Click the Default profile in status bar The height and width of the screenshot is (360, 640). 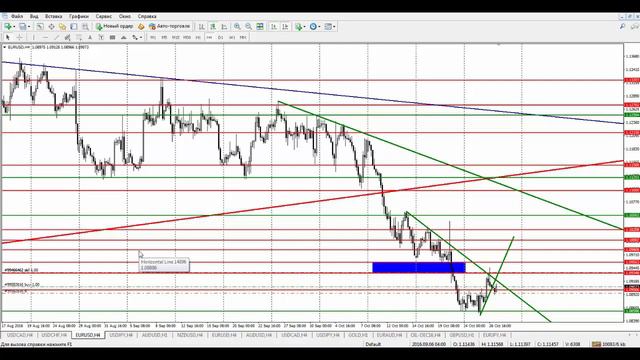[373, 344]
